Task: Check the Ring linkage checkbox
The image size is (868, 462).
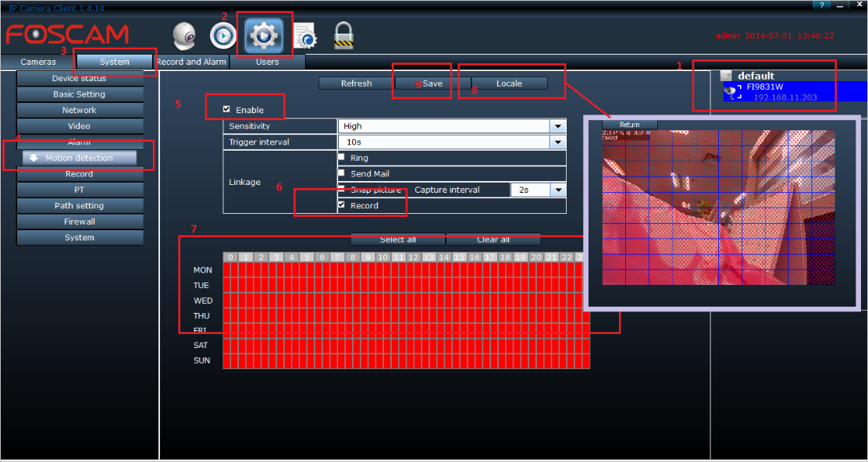Action: pos(341,157)
